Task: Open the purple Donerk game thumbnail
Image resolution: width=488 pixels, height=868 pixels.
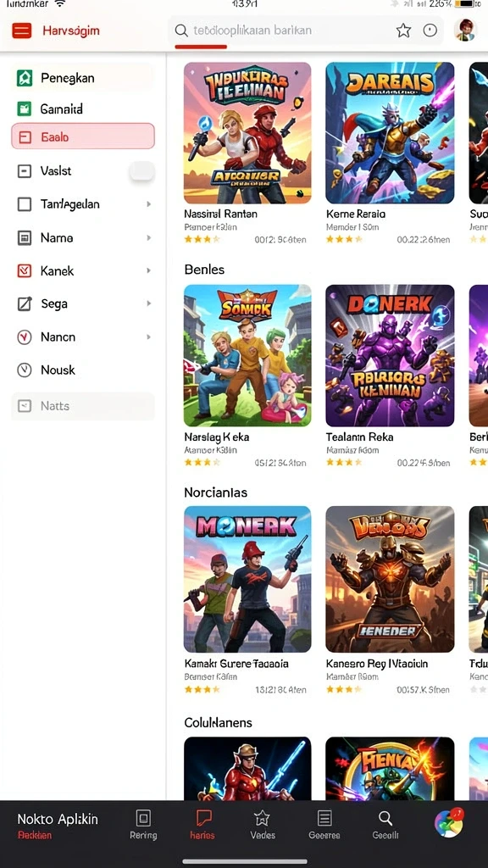Action: click(390, 355)
